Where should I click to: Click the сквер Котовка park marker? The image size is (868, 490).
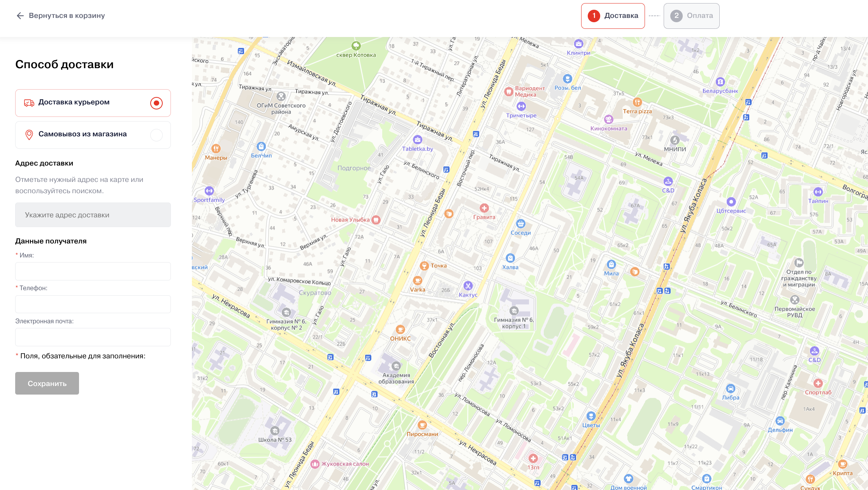click(x=356, y=46)
